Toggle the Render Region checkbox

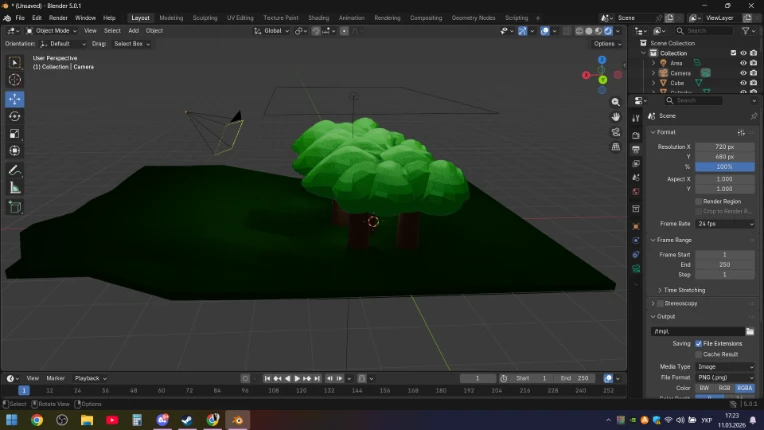click(698, 202)
